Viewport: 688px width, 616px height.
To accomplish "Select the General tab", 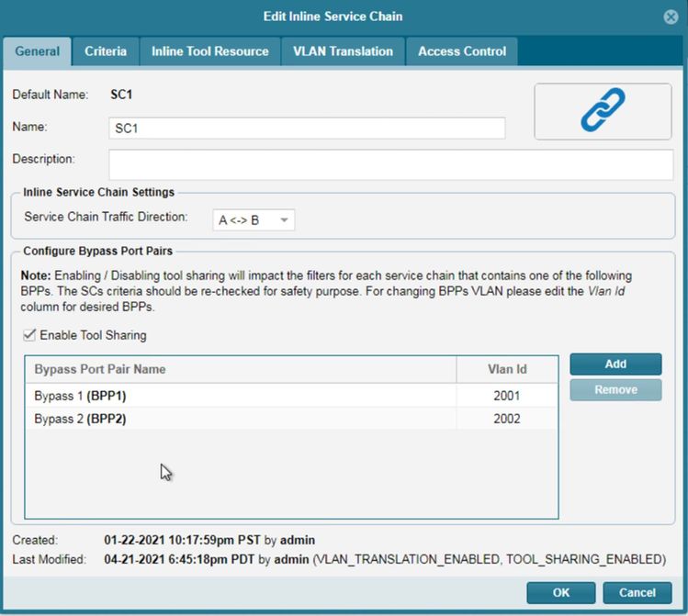I will tap(37, 51).
